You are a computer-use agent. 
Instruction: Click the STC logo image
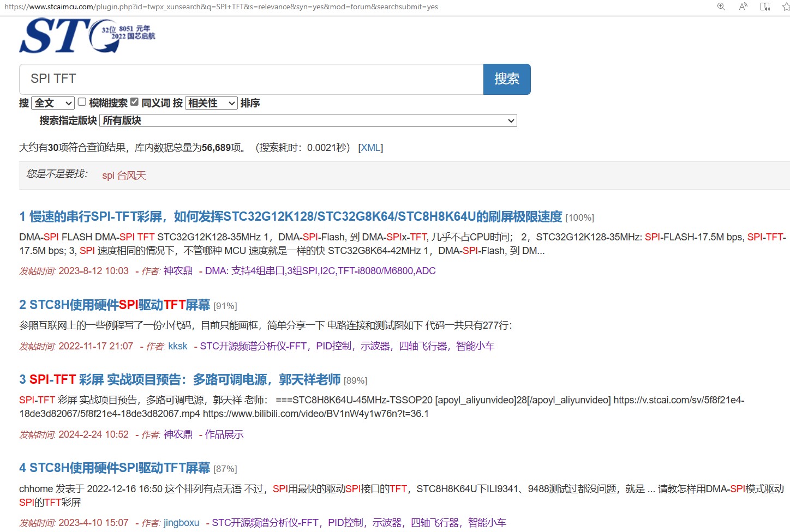coord(87,35)
